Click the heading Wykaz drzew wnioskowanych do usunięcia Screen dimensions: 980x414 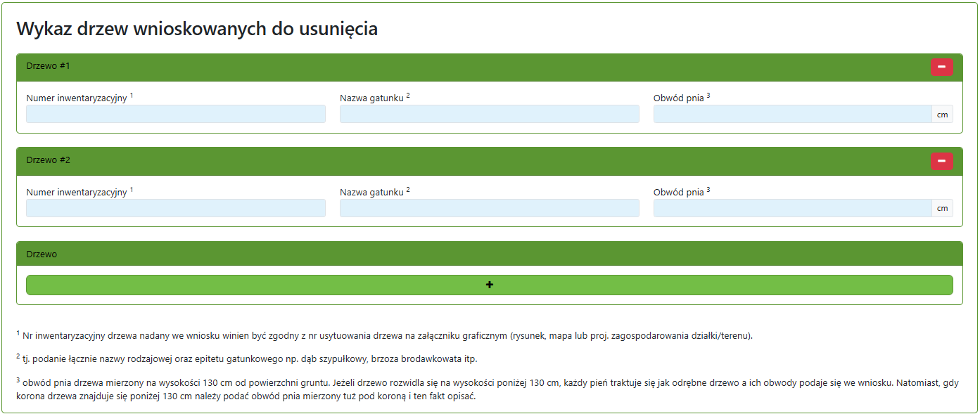197,29
